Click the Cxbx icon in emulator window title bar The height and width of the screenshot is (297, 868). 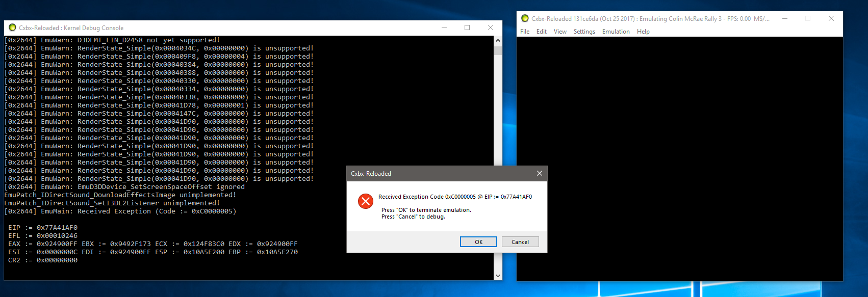pos(525,18)
